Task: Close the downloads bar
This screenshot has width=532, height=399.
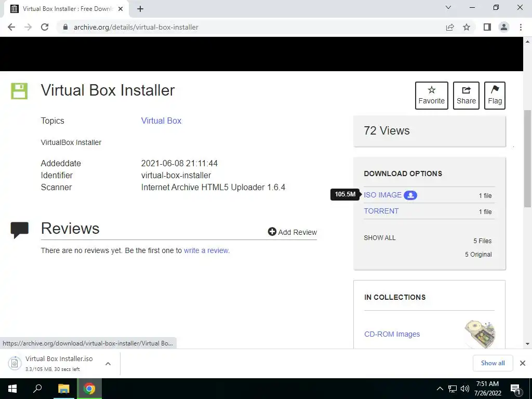Action: 523,363
